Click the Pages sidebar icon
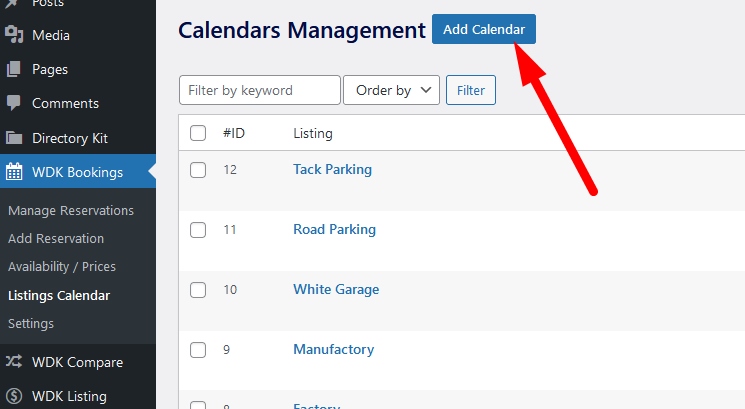 (14, 69)
